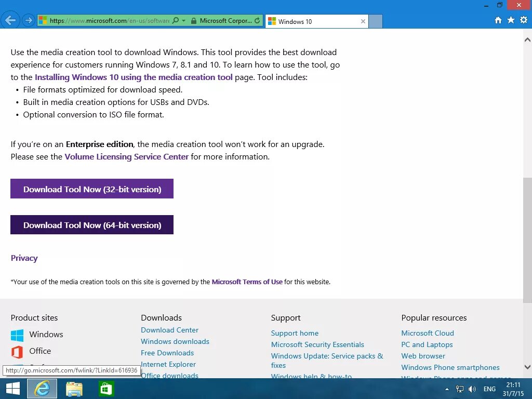Click the volume speaker tray icon

click(x=472, y=389)
